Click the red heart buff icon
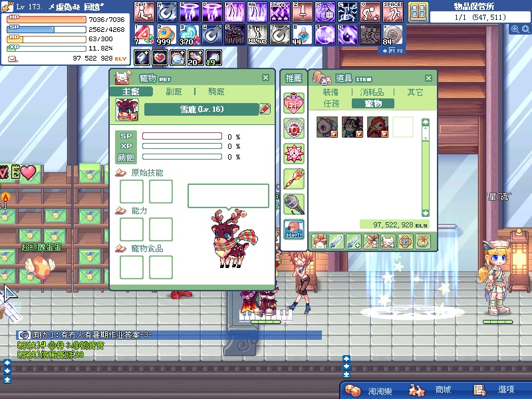Viewport: 532px width, 399px height. click(160, 58)
